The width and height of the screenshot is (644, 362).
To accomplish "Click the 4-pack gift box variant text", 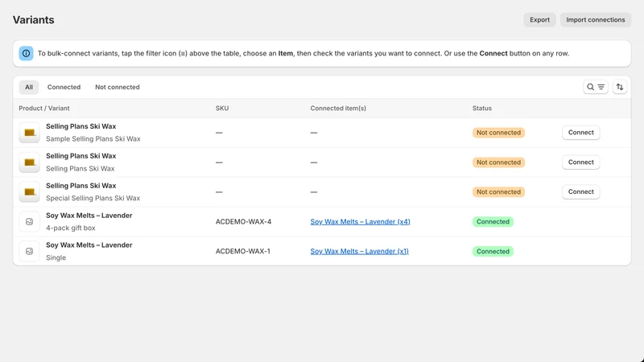I will coord(71,228).
